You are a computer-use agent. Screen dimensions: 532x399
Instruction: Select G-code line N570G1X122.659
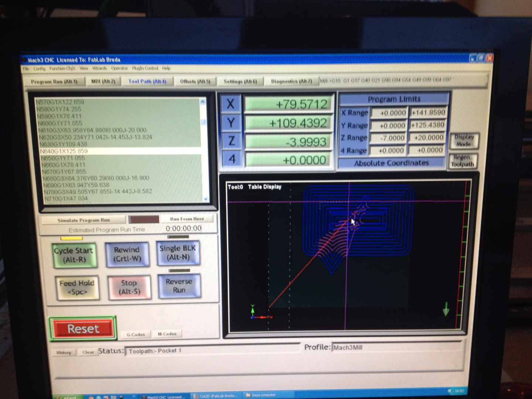[x=118, y=102]
